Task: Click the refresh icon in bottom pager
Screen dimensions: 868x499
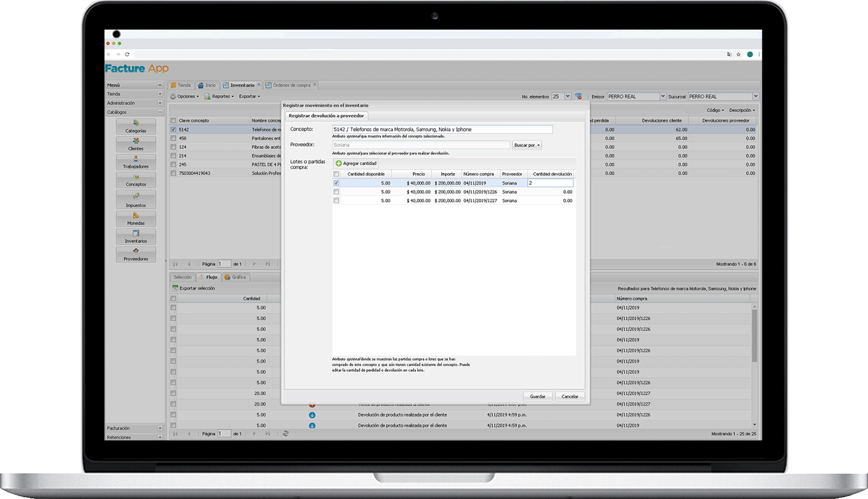Action: point(285,433)
